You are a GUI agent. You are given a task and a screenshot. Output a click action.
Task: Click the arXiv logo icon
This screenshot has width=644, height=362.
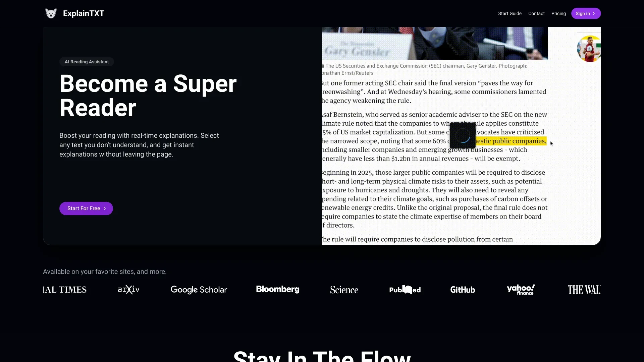128,289
